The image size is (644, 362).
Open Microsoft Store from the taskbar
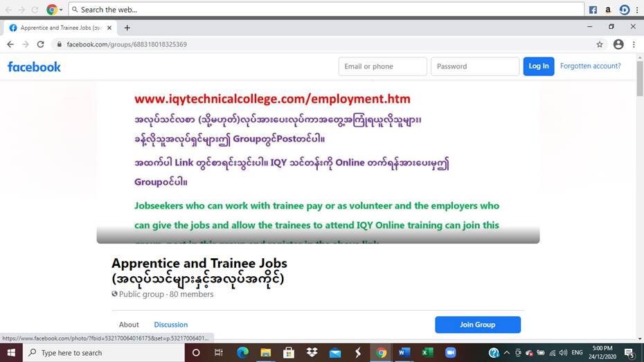click(x=289, y=352)
